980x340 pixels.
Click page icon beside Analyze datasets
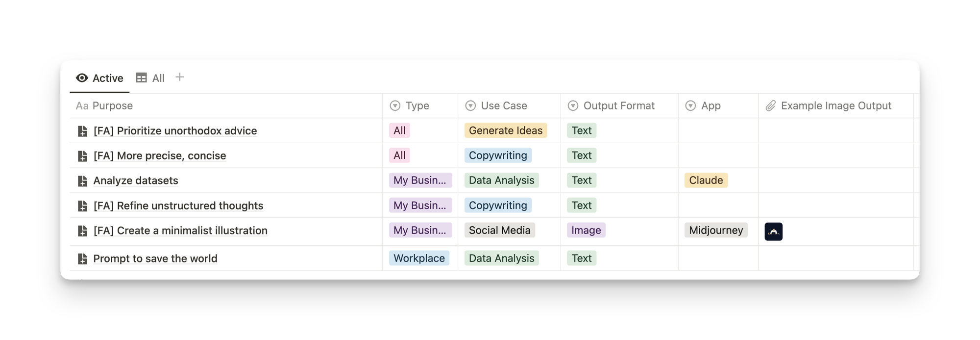(x=83, y=181)
